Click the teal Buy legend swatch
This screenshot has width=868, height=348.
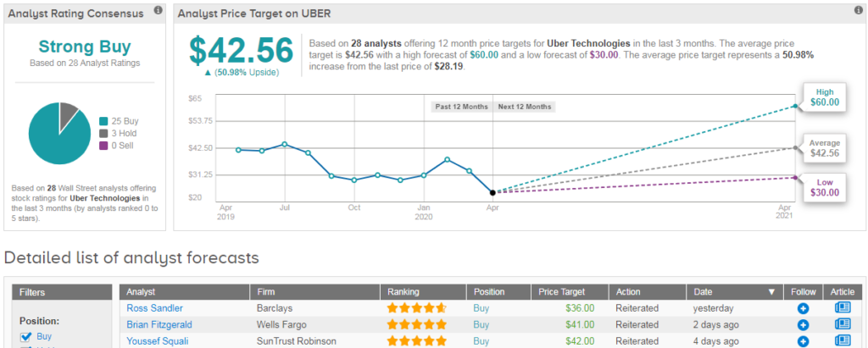pos(103,121)
